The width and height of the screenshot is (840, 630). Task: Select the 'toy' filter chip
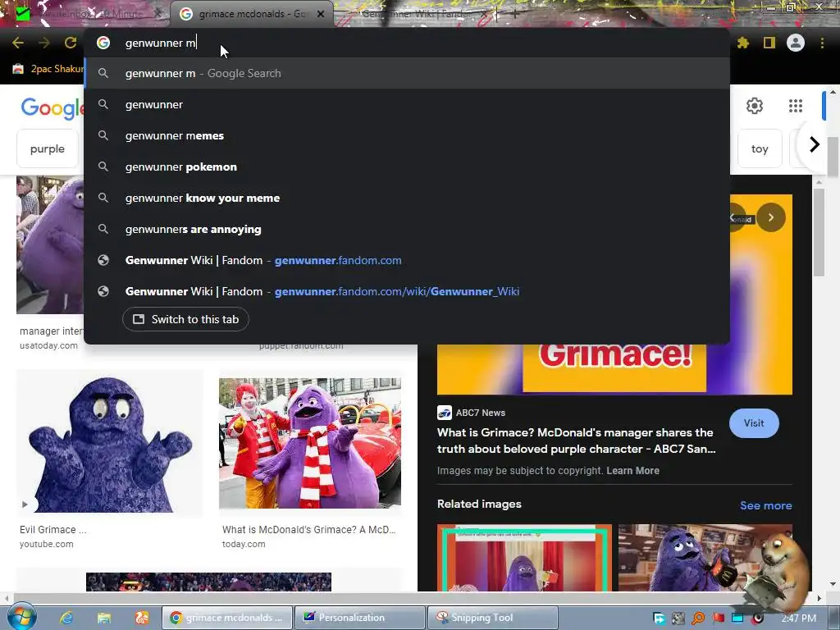[760, 148]
